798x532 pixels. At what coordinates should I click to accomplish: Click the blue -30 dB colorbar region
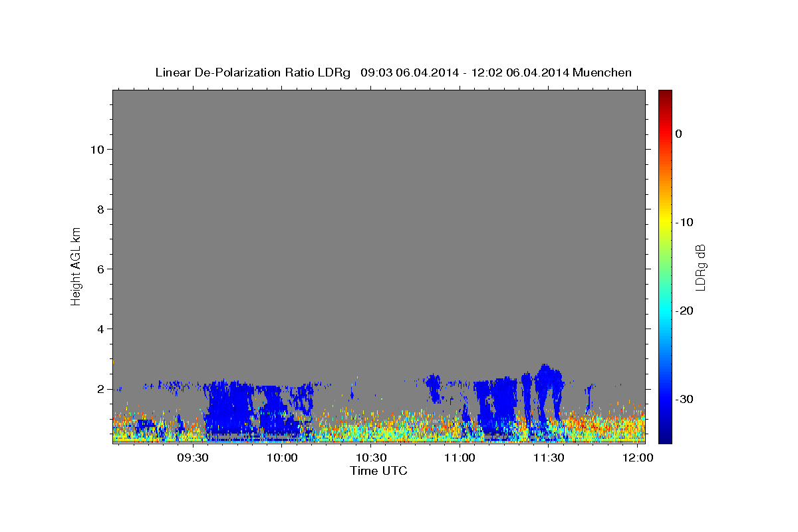click(665, 399)
